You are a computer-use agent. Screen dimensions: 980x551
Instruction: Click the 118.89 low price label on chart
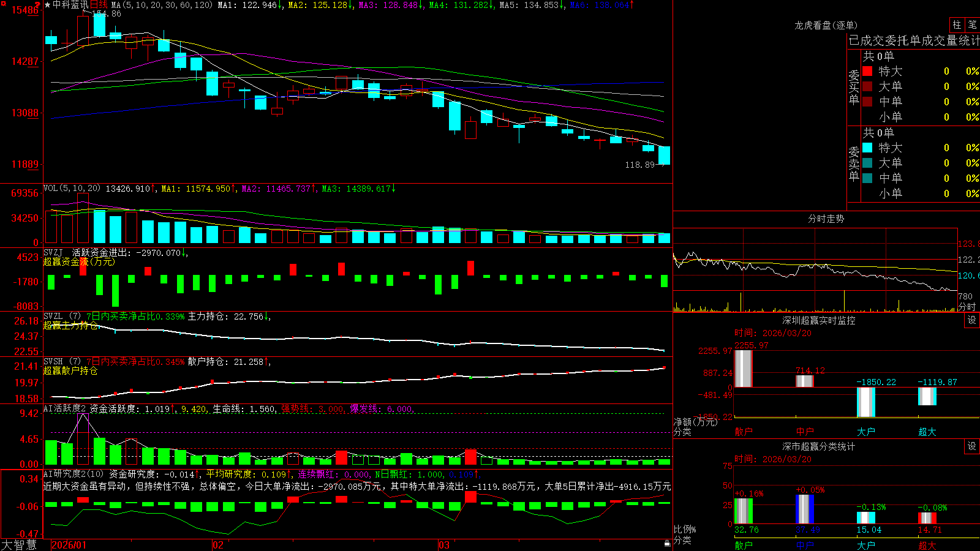tap(640, 165)
